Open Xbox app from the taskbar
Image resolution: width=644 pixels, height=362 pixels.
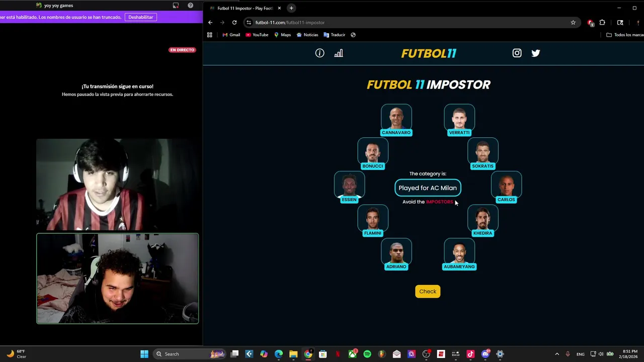coord(353,354)
